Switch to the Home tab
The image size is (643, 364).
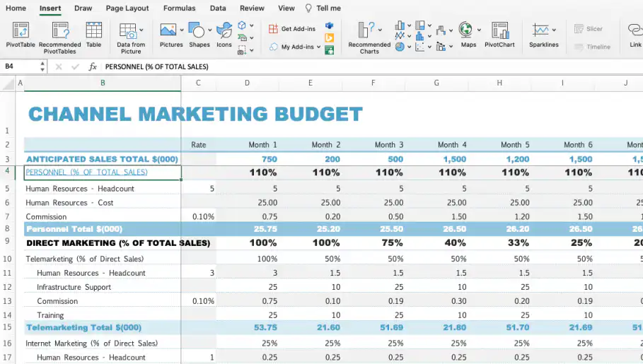[16, 8]
